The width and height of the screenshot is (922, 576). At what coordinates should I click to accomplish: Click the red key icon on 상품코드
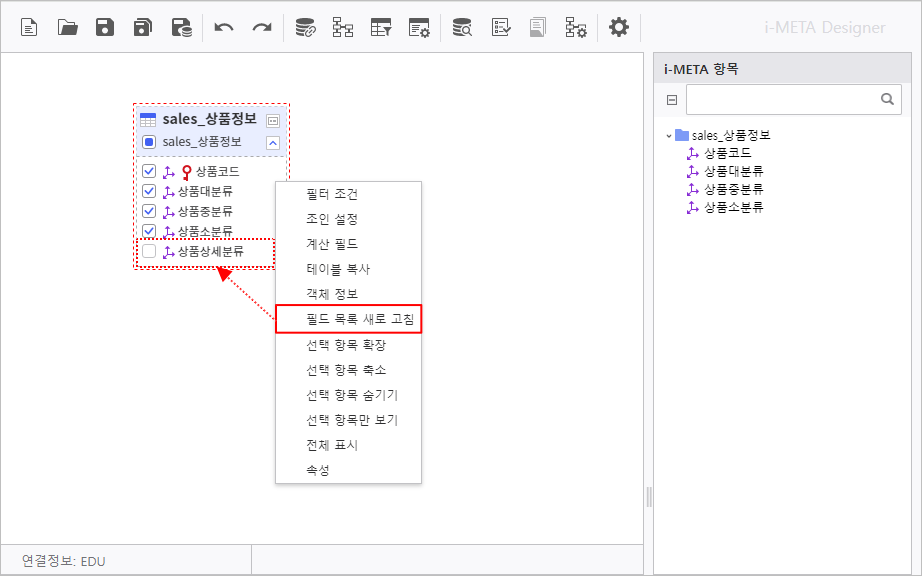click(x=187, y=172)
